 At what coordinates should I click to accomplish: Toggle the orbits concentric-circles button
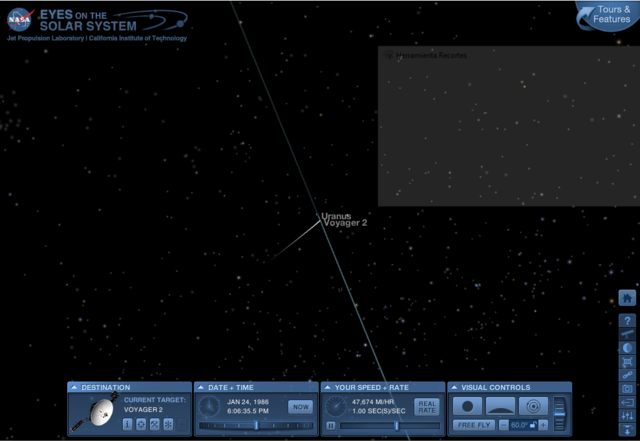coord(533,406)
